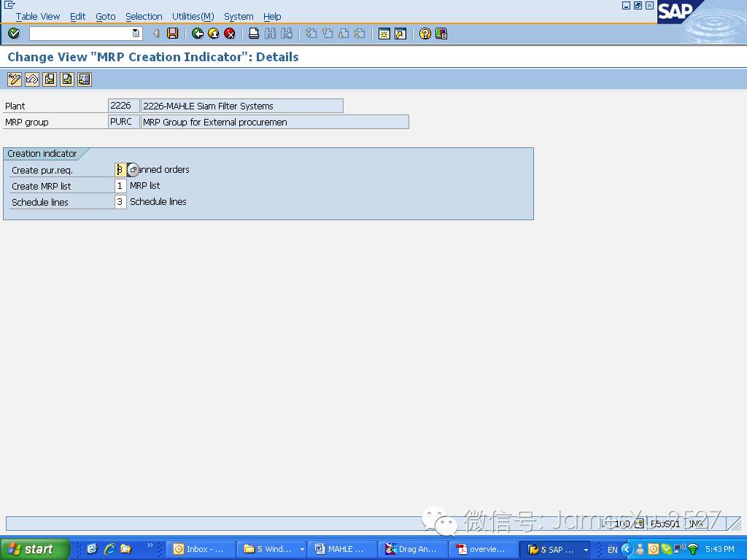
Task: Click the status bar system info icon
Action: 639,524
